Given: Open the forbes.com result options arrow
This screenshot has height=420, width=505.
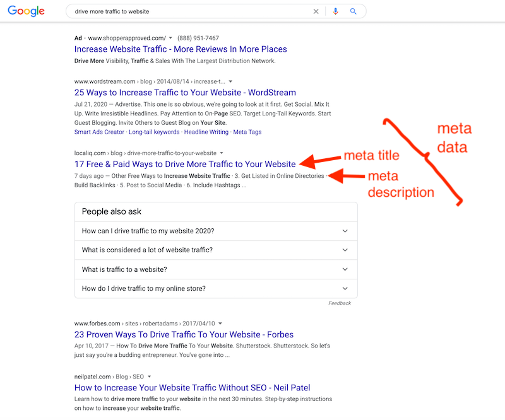Looking at the screenshot, I should coord(220,324).
